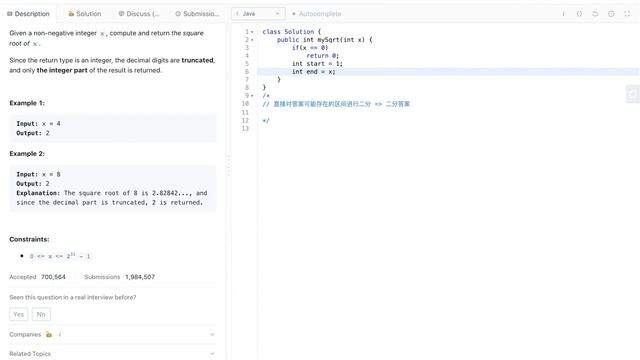Fold the class Solution block at line 1

point(252,32)
